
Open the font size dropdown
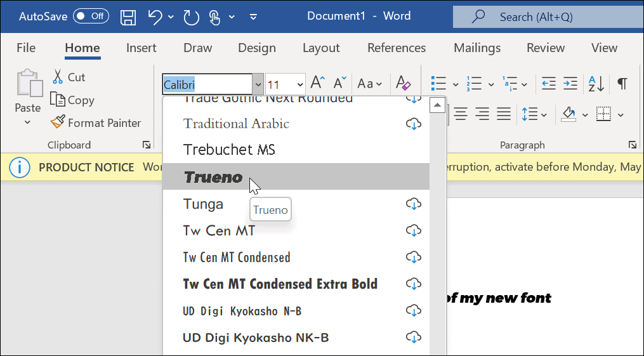pos(300,85)
